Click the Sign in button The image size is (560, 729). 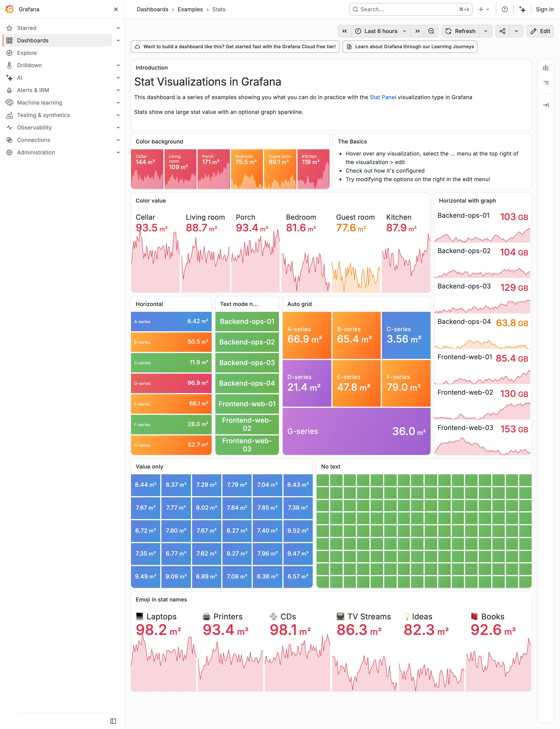coord(544,9)
